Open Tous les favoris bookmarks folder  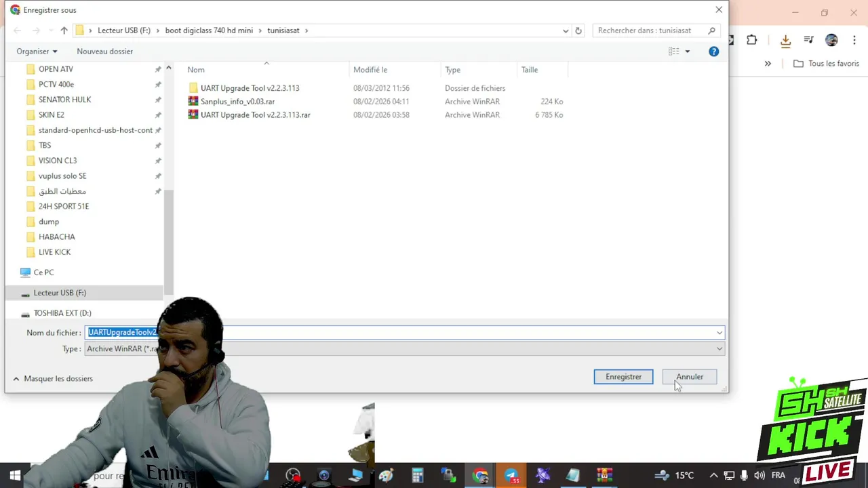[826, 64]
